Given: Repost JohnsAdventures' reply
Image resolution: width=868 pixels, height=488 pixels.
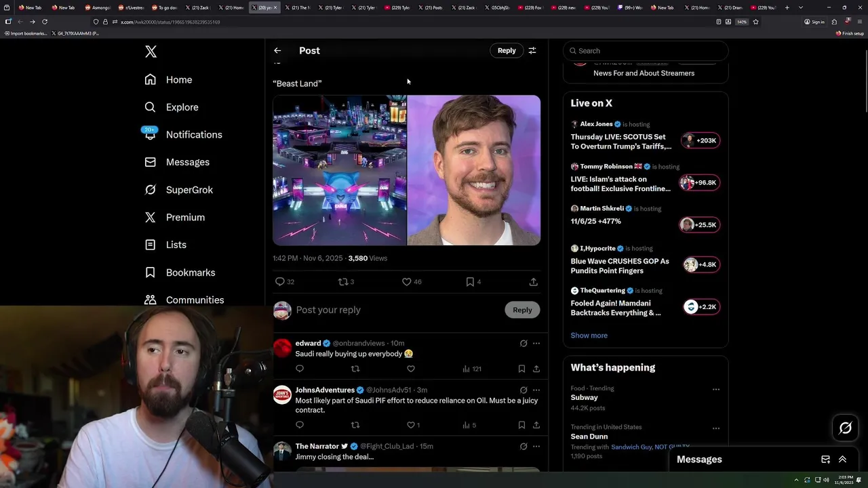Looking at the screenshot, I should click(x=355, y=425).
